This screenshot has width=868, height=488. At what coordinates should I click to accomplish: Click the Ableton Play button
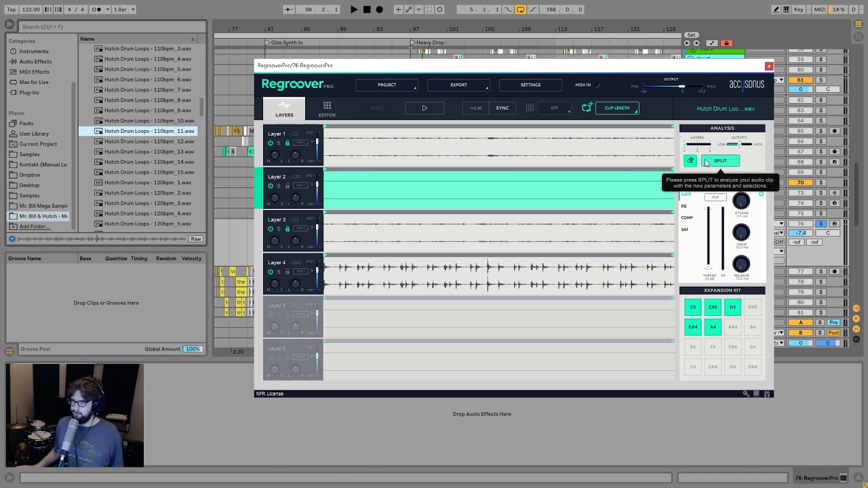pyautogui.click(x=354, y=9)
